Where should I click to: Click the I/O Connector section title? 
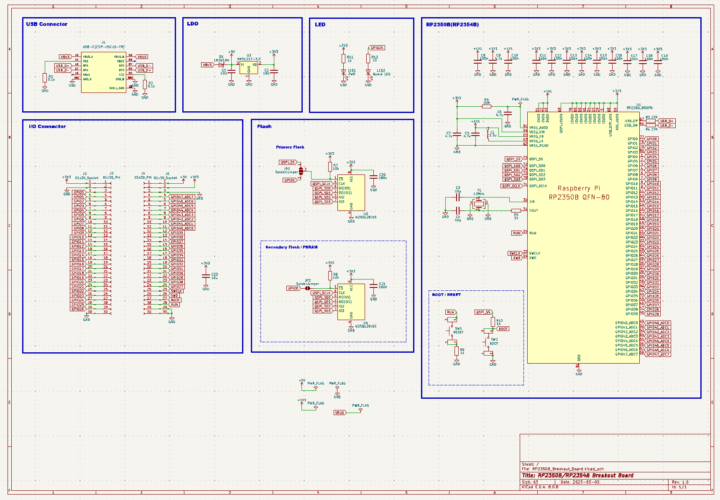coord(47,126)
